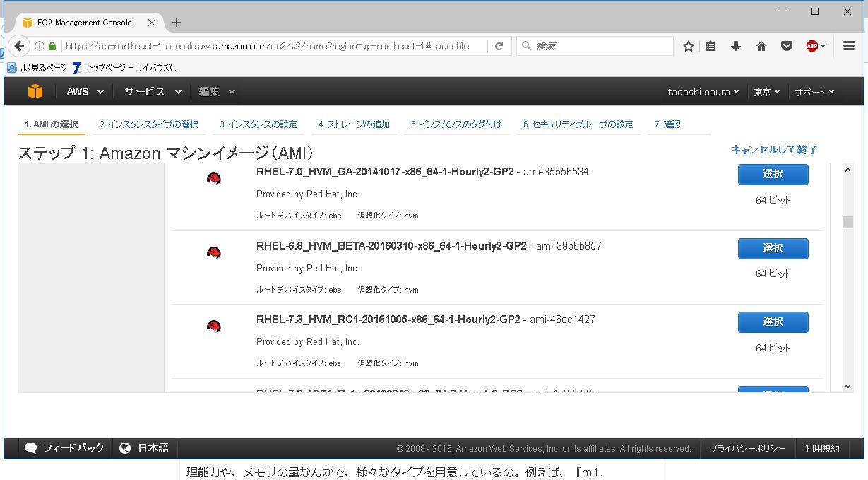Expand the サービス services menu
The height and width of the screenshot is (480, 868).
pyautogui.click(x=153, y=92)
